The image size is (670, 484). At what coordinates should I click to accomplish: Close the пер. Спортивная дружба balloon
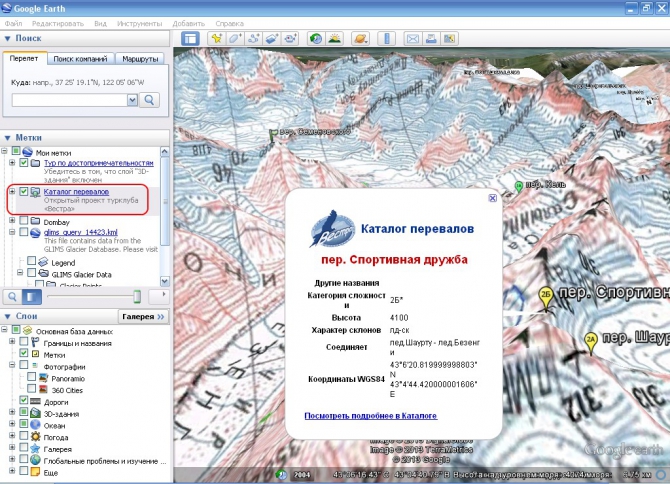(x=492, y=198)
